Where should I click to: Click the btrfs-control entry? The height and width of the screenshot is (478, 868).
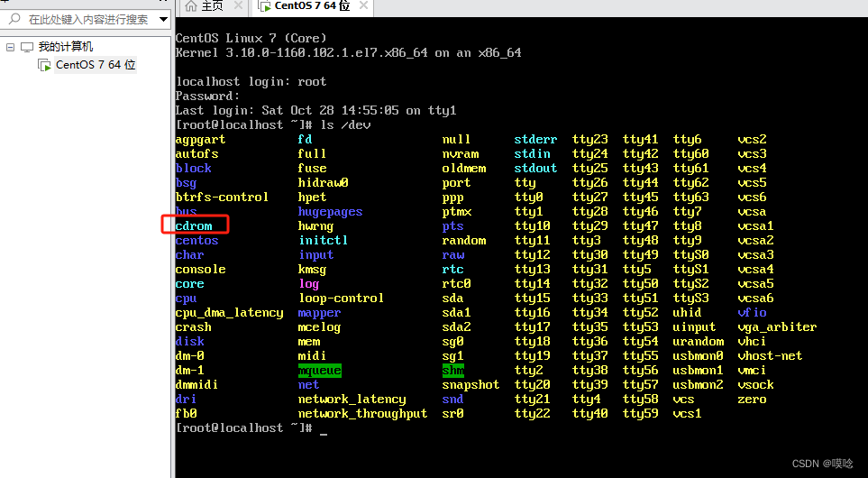222,198
